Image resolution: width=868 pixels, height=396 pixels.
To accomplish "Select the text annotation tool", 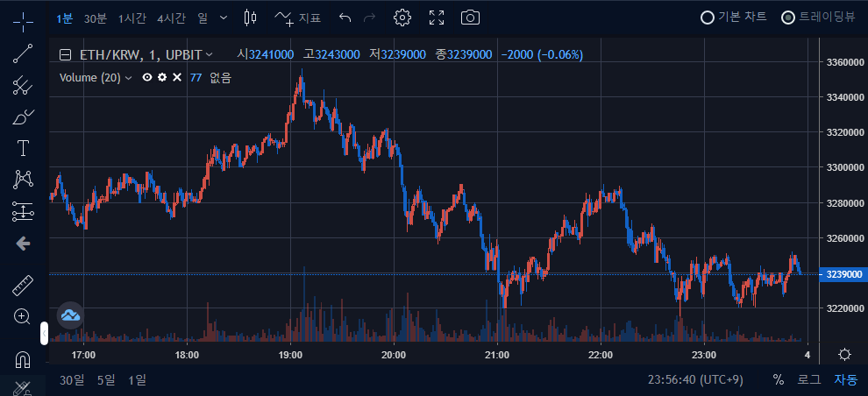I will click(23, 148).
